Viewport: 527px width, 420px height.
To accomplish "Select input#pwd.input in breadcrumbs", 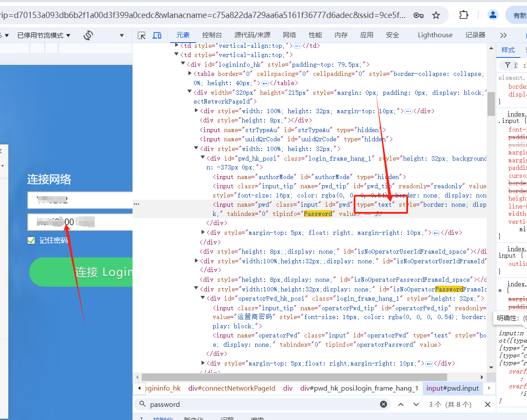I will (x=453, y=388).
